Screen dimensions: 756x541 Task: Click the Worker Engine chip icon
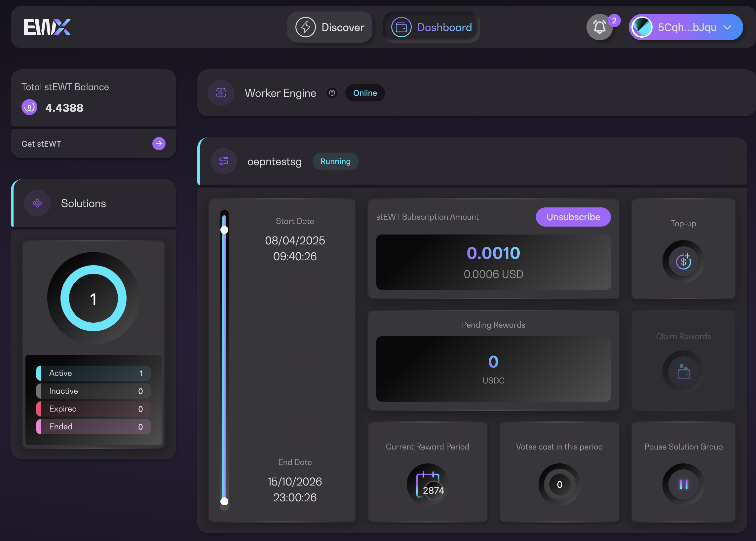point(221,93)
